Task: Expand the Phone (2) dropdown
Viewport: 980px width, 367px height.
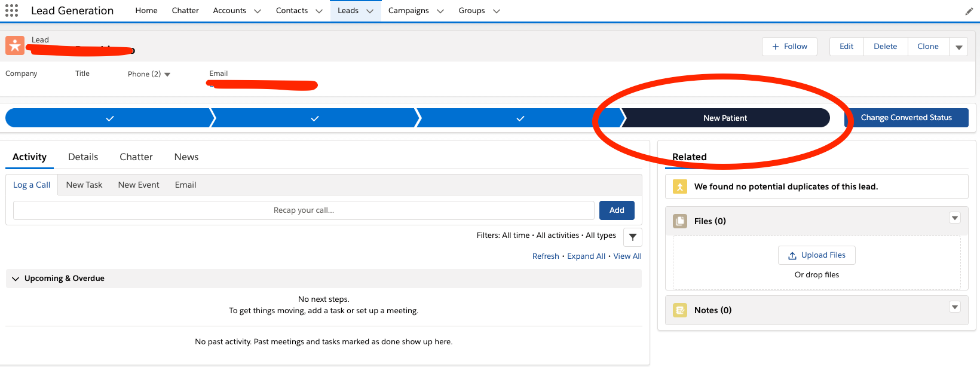Action: click(x=167, y=74)
